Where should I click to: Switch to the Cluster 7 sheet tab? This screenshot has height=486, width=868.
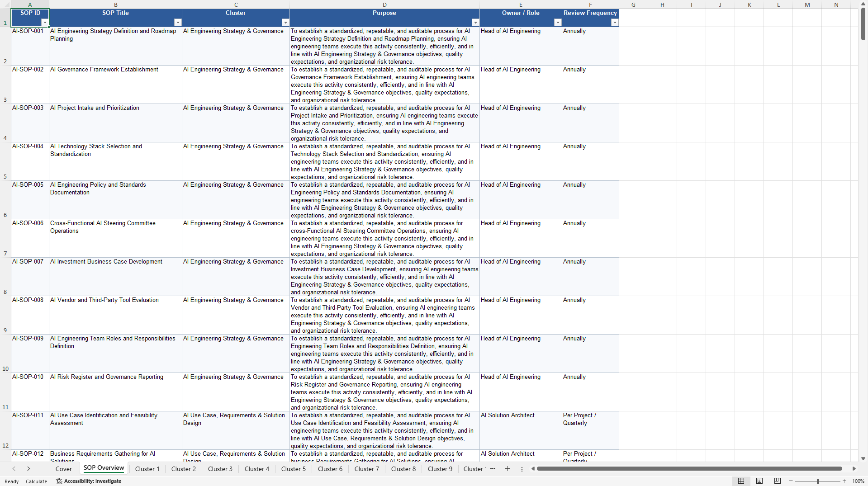367,469
